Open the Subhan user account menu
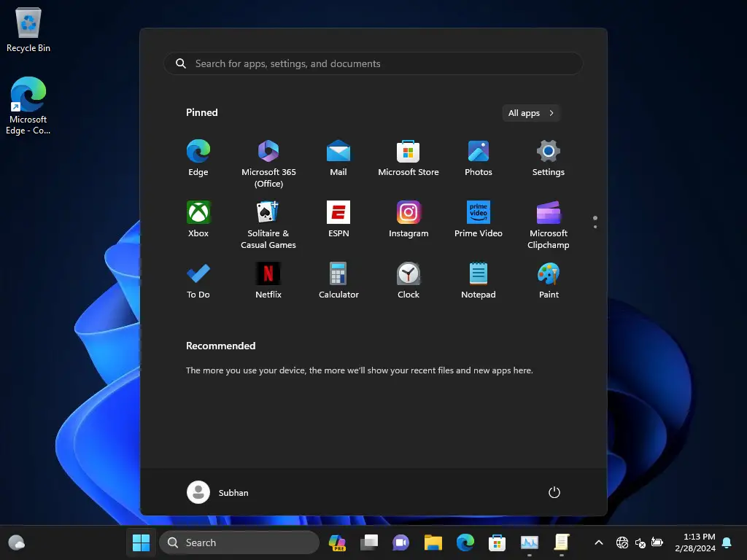747x560 pixels. pyautogui.click(x=217, y=492)
